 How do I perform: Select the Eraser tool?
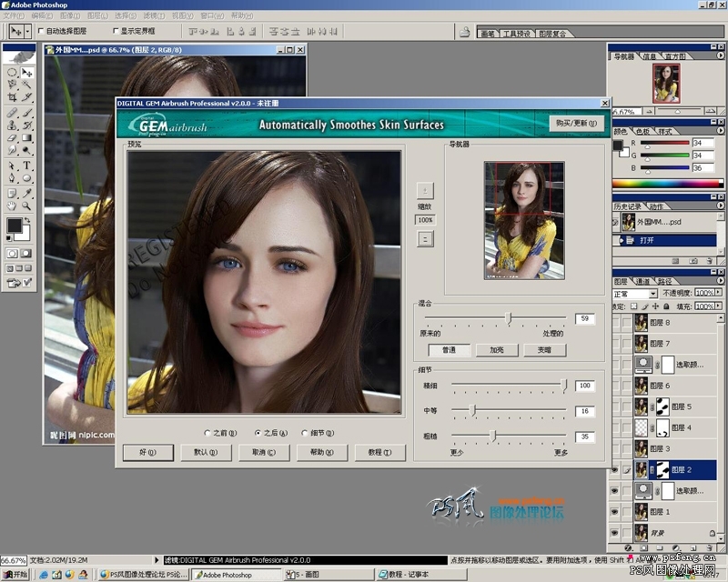coord(12,138)
